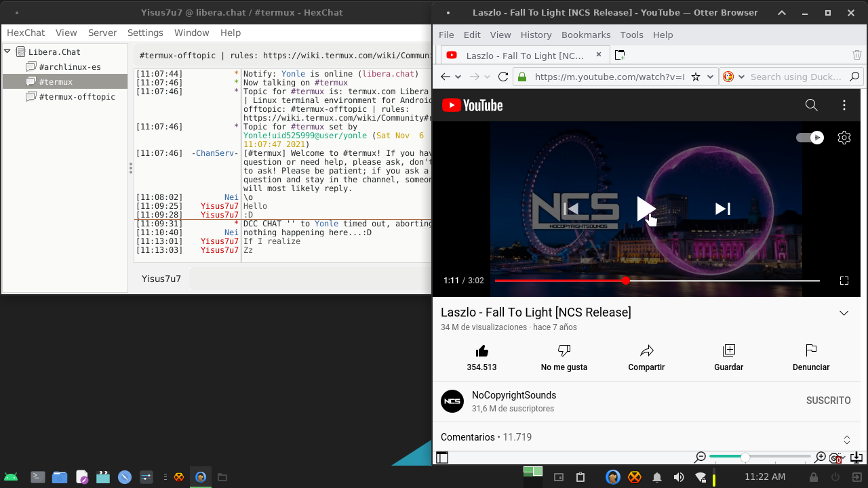Open back history dropdown arrow
The width and height of the screenshot is (868, 488).
458,77
